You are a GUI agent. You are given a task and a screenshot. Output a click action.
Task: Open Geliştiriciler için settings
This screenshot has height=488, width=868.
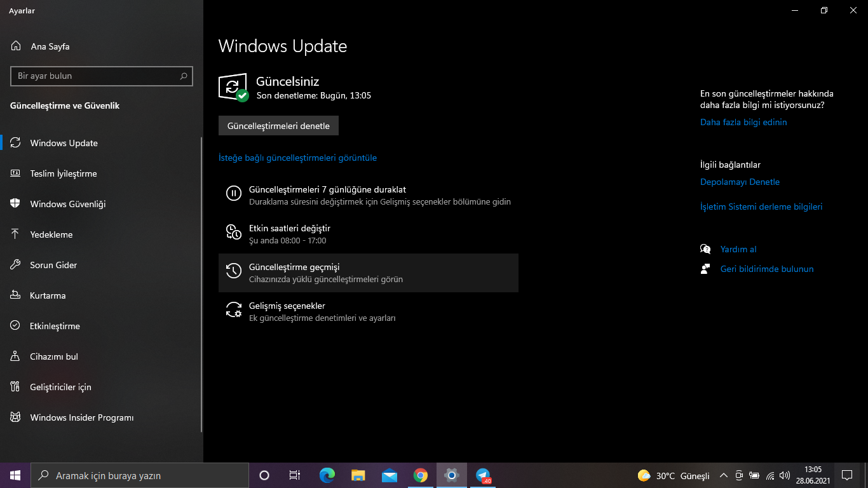coord(102,387)
